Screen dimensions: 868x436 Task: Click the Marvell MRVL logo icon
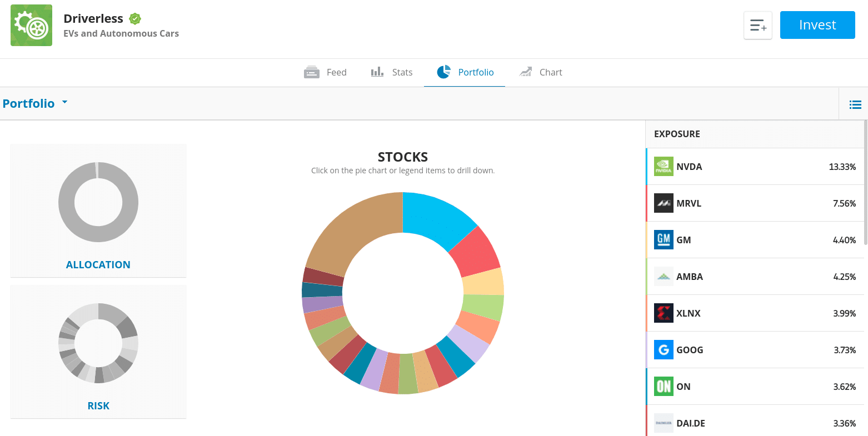[664, 203]
